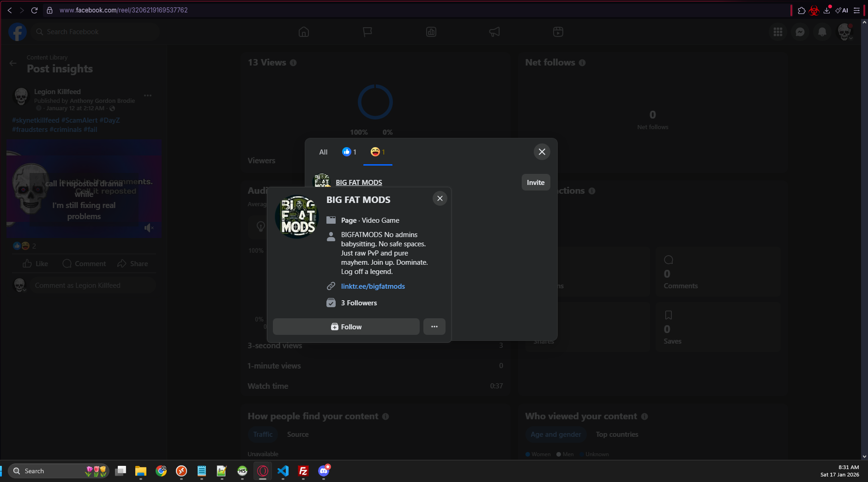Image resolution: width=868 pixels, height=482 pixels.
Task: Open the red biohazard extension icon
Action: (x=814, y=10)
